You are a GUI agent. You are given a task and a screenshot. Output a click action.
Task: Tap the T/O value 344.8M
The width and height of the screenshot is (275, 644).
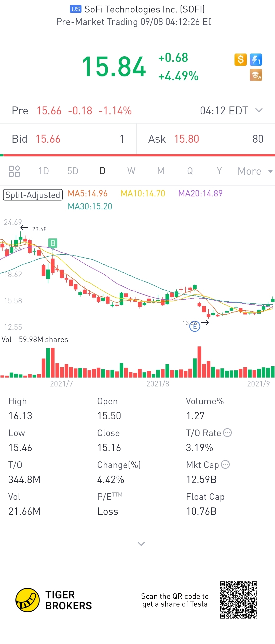24,480
